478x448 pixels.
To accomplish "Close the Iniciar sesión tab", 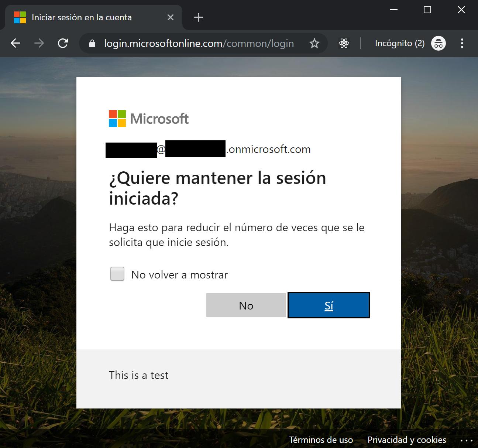I will (x=170, y=17).
